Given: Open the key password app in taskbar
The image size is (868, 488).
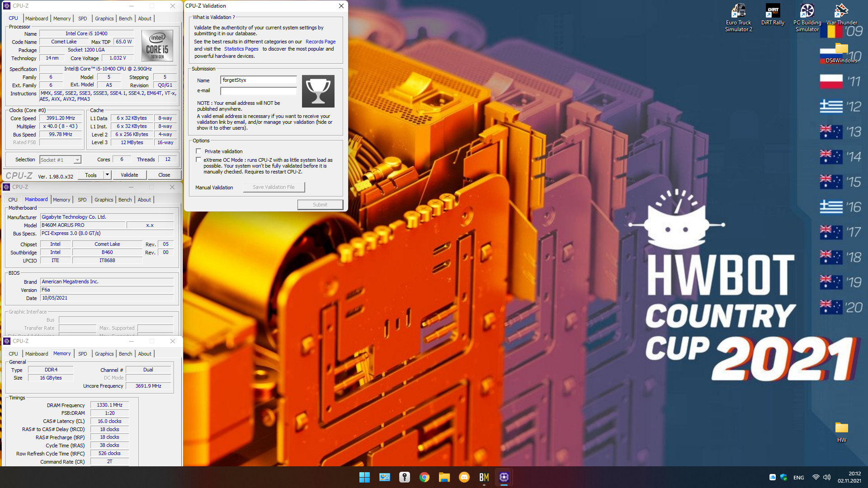Looking at the screenshot, I should (404, 477).
